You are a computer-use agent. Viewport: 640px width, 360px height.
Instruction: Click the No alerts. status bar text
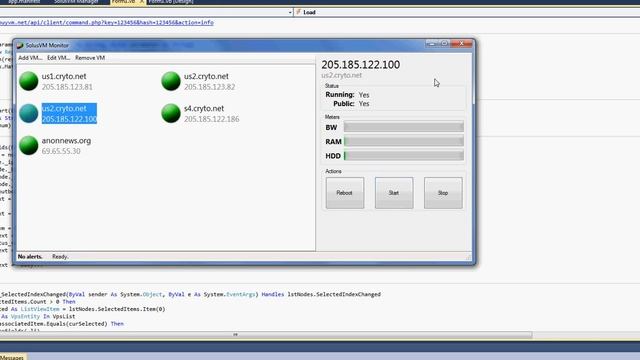coord(30,257)
